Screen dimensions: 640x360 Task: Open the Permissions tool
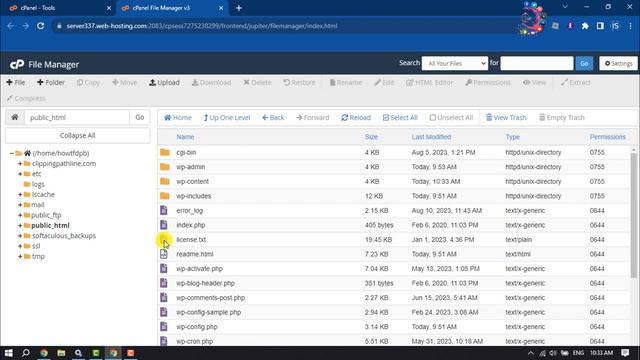(488, 82)
